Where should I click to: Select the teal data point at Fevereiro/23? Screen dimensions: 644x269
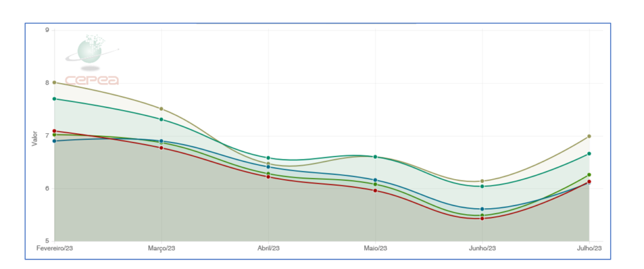[55, 99]
